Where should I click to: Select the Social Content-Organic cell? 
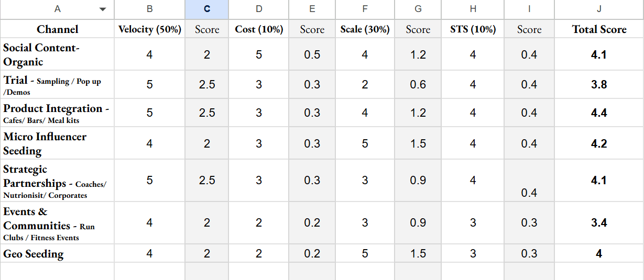pyautogui.click(x=57, y=55)
